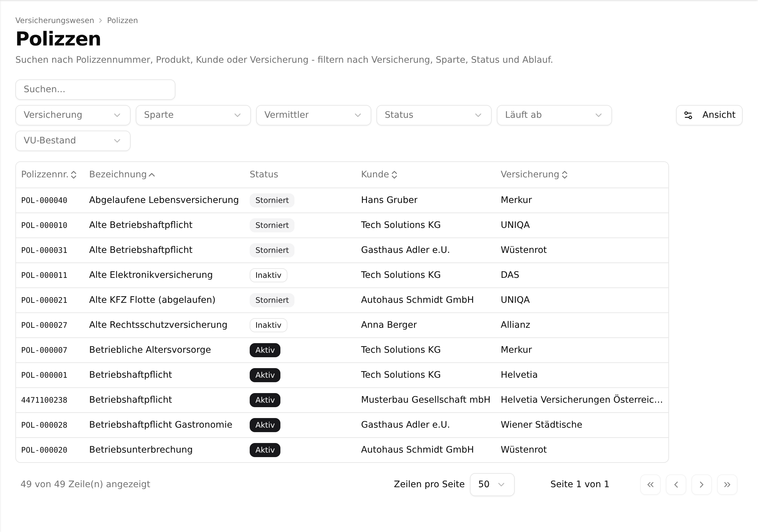
Task: Sort by Versicherung column header
Action: (x=534, y=174)
